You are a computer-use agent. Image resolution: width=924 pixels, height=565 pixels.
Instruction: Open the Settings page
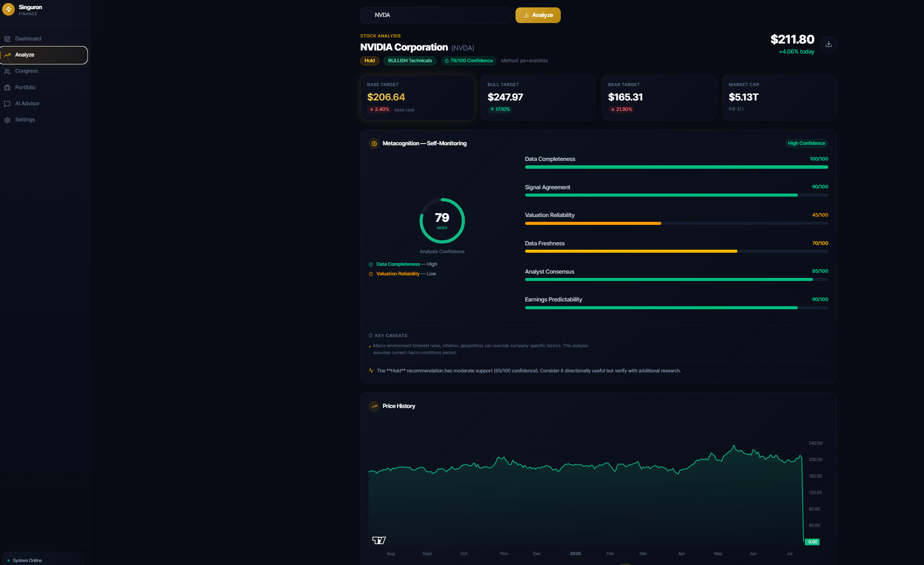click(x=44, y=120)
